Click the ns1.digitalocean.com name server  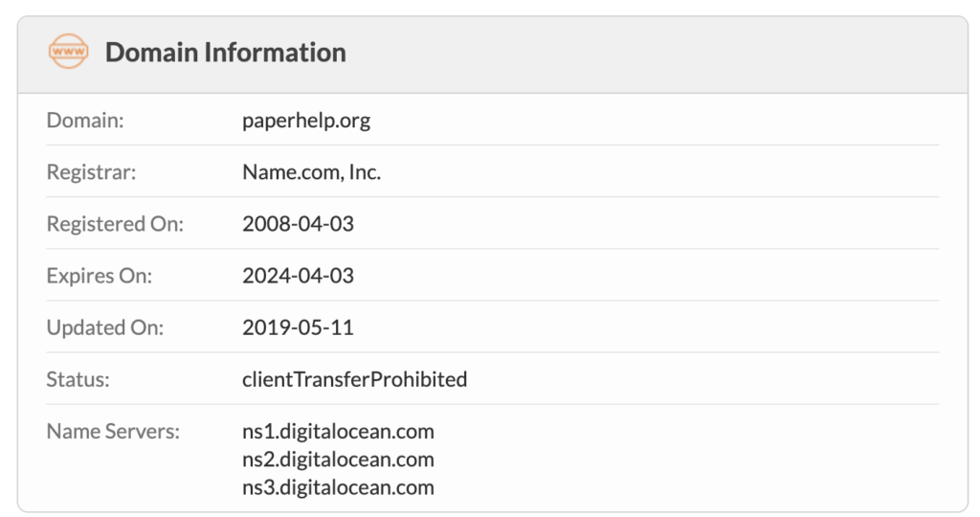[x=338, y=432]
